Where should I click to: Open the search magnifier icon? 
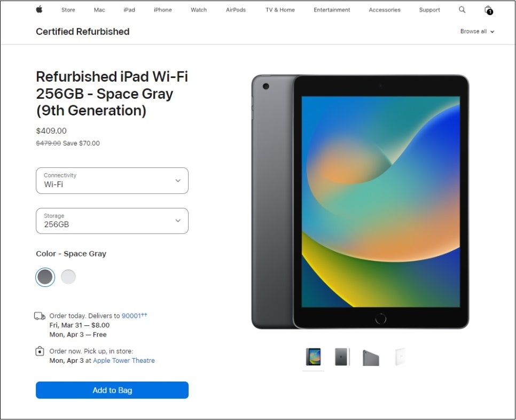462,10
